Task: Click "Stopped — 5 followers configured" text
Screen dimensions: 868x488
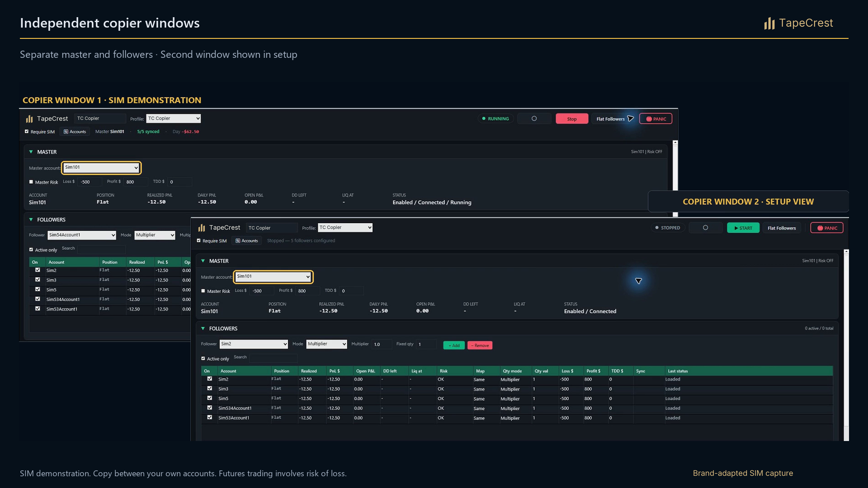Action: (x=301, y=241)
